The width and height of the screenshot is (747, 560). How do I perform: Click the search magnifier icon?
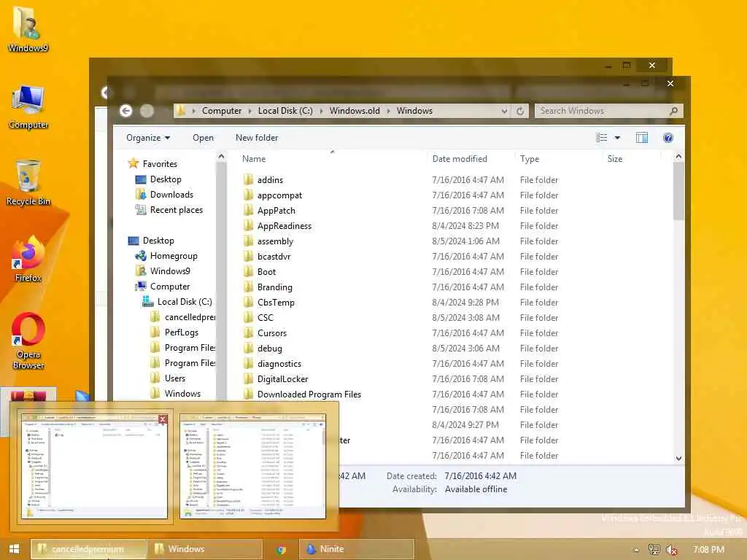[x=673, y=111]
